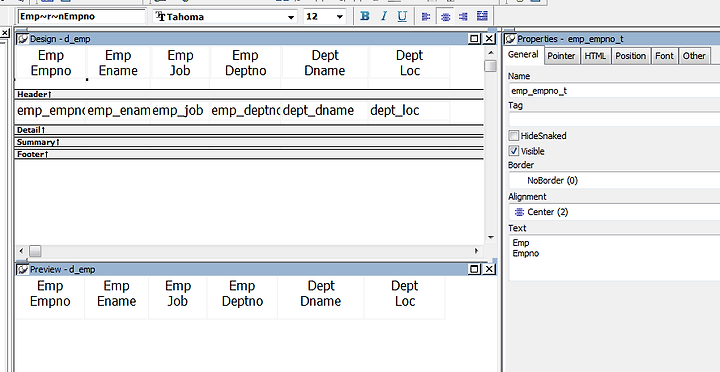
Task: Select the emp_deptno detail column
Action: pos(246,111)
